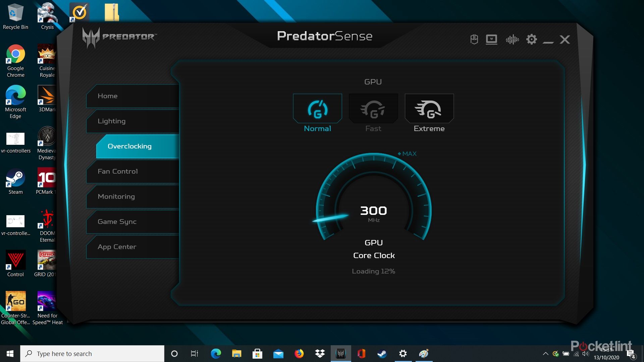Open the App Center section

[x=116, y=247]
